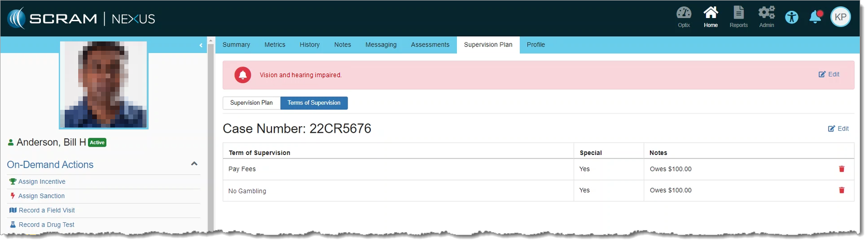
Task: Delete the Pay Fees term row
Action: 842,169
